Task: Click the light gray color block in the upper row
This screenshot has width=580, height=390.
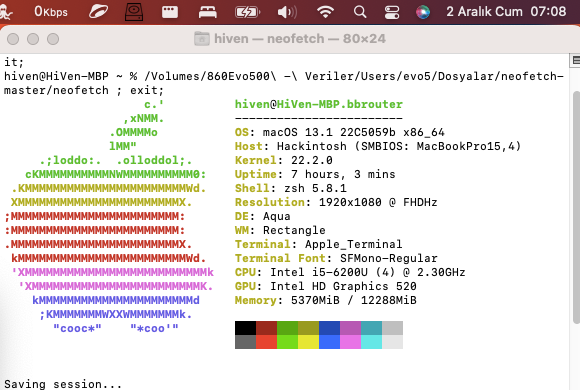Action: click(392, 328)
